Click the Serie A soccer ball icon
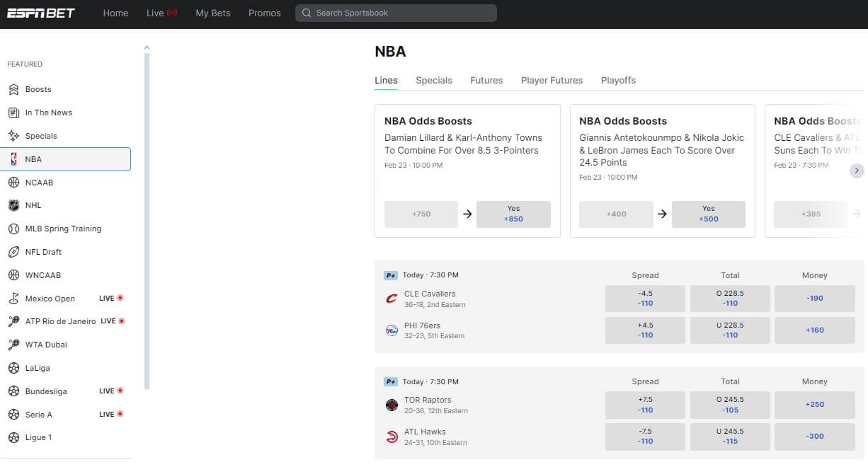The width and height of the screenshot is (868, 467). 13,415
